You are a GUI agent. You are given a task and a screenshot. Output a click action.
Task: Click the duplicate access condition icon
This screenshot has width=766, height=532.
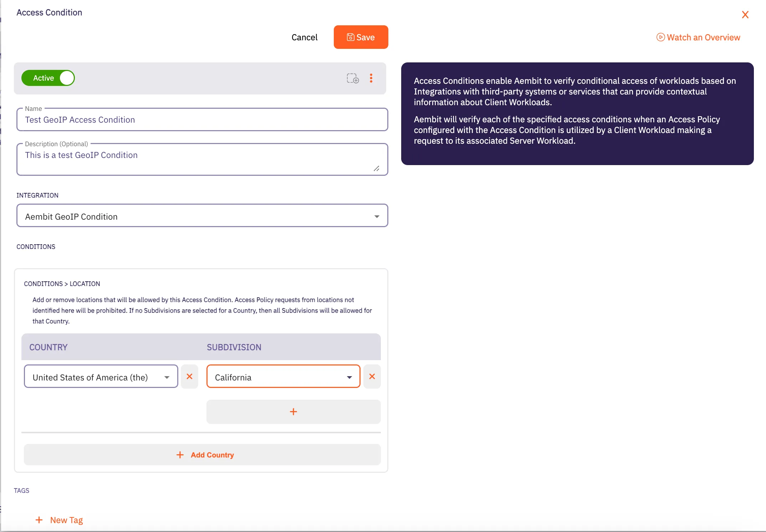click(x=353, y=78)
